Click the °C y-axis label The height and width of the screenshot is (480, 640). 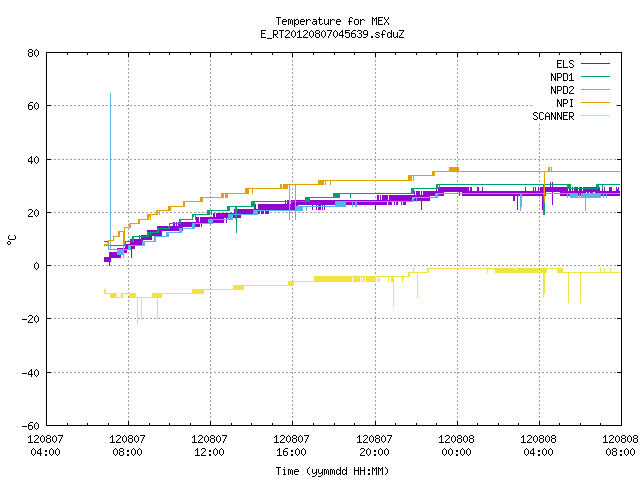(12, 240)
